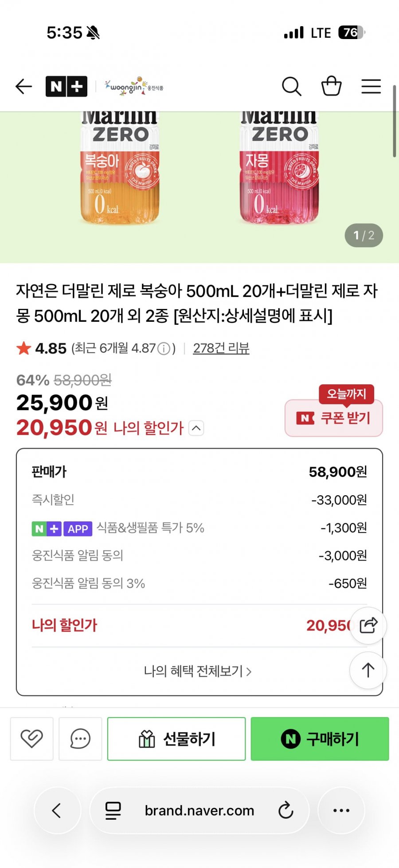Tap the green 구매하기 buy button
Image resolution: width=399 pixels, height=868 pixels.
[x=320, y=739]
